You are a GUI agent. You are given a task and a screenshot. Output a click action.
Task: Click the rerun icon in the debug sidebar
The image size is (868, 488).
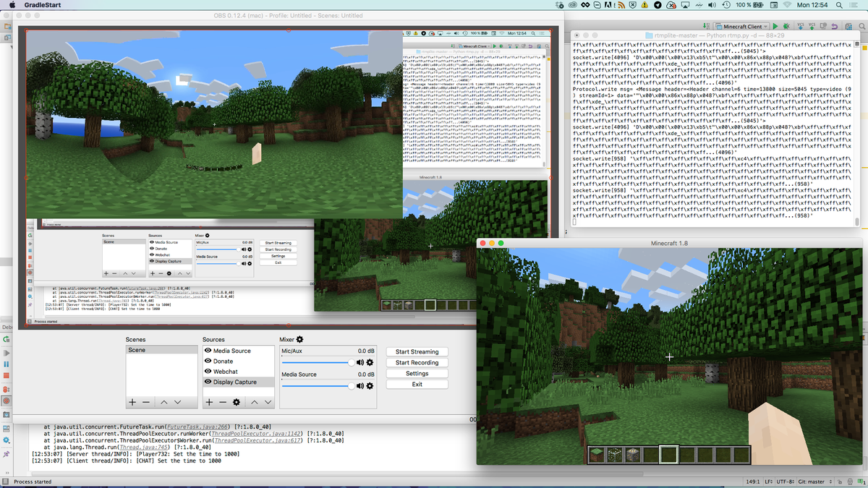[x=7, y=340]
